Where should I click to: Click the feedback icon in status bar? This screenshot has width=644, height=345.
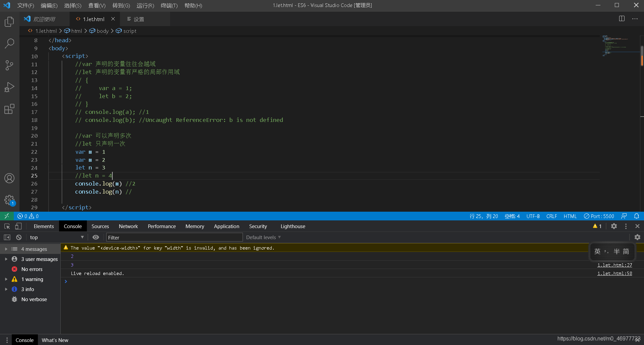(x=624, y=216)
